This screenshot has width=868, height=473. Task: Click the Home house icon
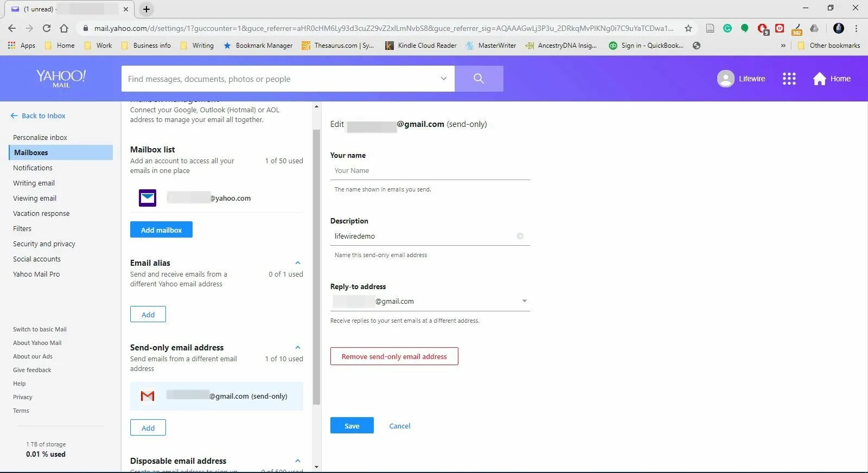click(x=819, y=79)
